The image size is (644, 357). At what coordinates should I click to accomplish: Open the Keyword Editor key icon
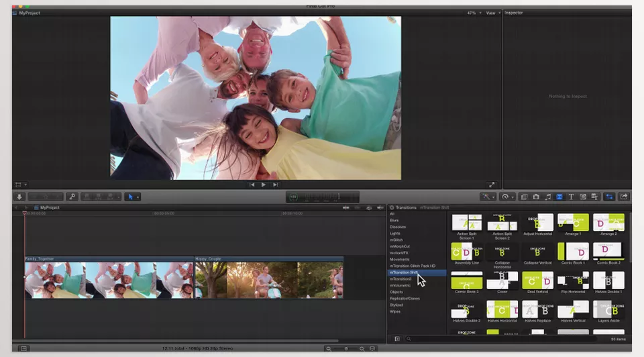[x=72, y=197]
